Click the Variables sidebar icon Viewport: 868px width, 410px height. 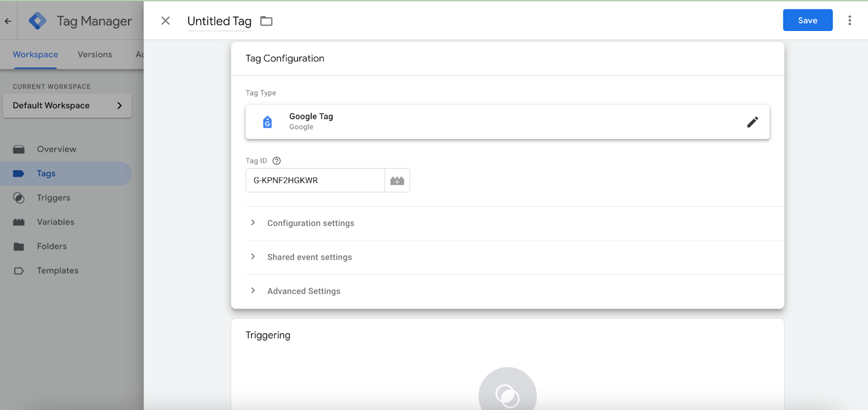click(19, 222)
